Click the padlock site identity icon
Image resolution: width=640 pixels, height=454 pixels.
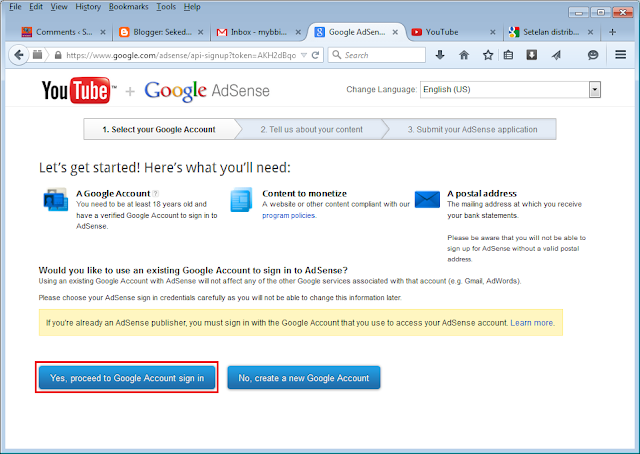pyautogui.click(x=58, y=55)
